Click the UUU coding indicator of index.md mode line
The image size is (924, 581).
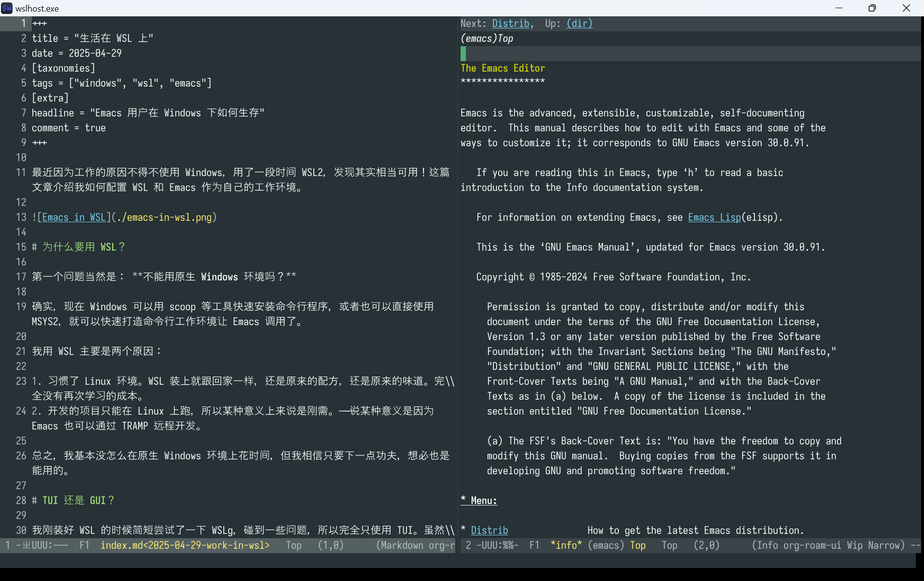pyautogui.click(x=39, y=545)
